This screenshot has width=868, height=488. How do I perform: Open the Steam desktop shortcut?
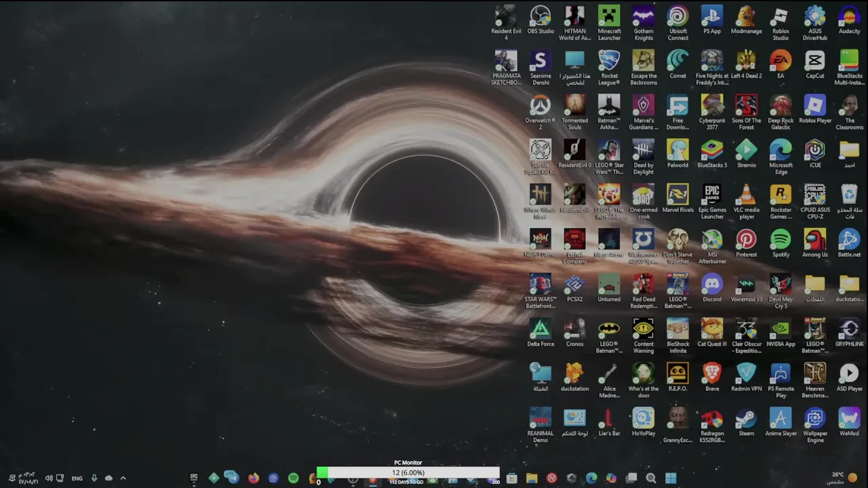click(x=746, y=422)
